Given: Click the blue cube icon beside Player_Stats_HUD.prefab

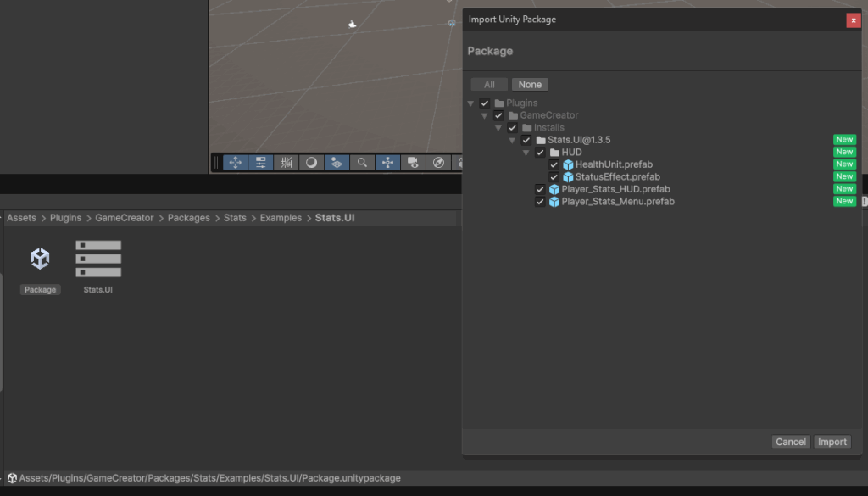Looking at the screenshot, I should (554, 189).
